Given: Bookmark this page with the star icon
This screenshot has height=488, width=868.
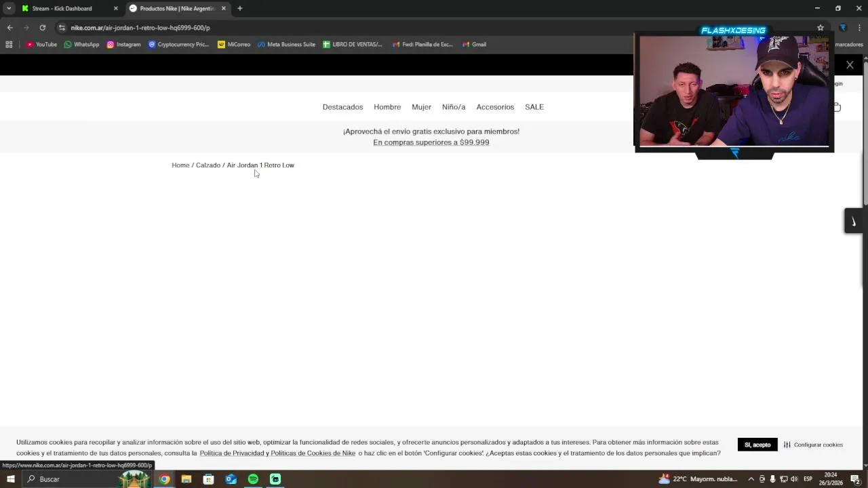Looking at the screenshot, I should click(x=821, y=28).
